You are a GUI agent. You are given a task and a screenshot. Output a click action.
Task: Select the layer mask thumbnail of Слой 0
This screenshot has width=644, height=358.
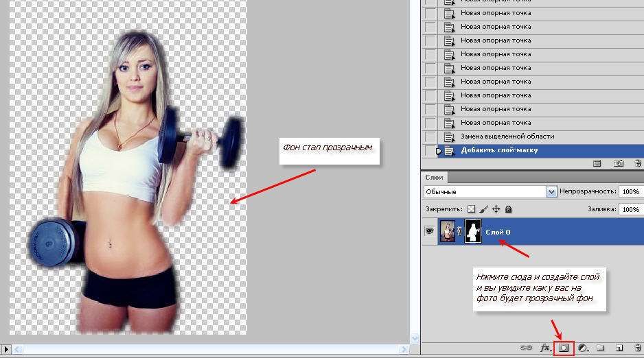pyautogui.click(x=473, y=231)
